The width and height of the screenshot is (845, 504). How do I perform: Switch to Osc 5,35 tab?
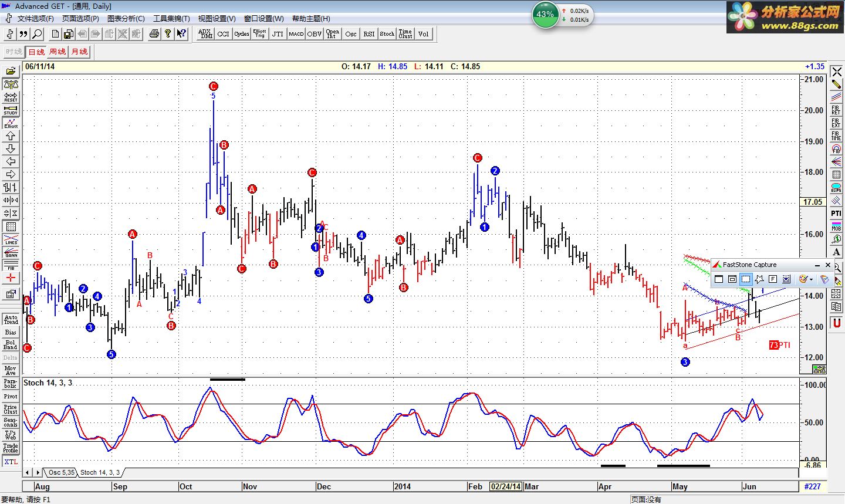click(61, 472)
